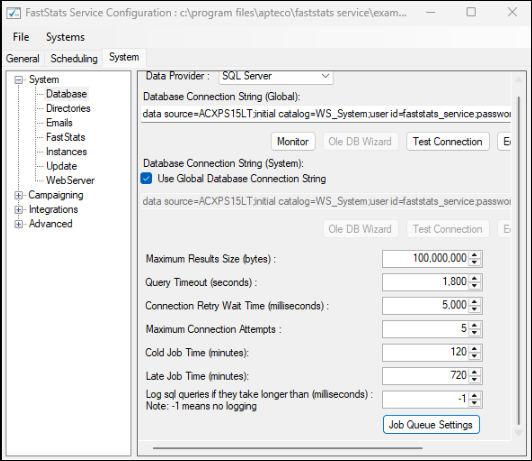This screenshot has height=461, width=532.
Task: Untick Use Global Database Connection String
Action: (x=147, y=178)
